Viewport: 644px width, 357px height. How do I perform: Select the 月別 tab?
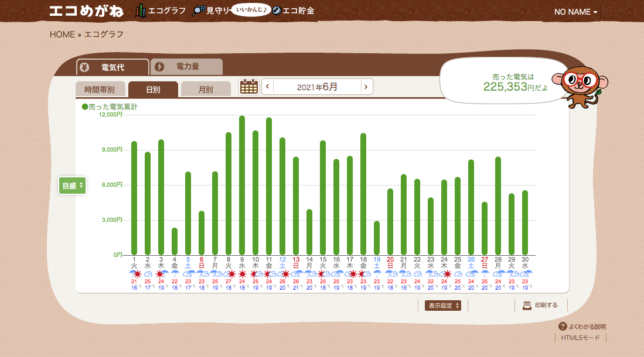click(206, 89)
